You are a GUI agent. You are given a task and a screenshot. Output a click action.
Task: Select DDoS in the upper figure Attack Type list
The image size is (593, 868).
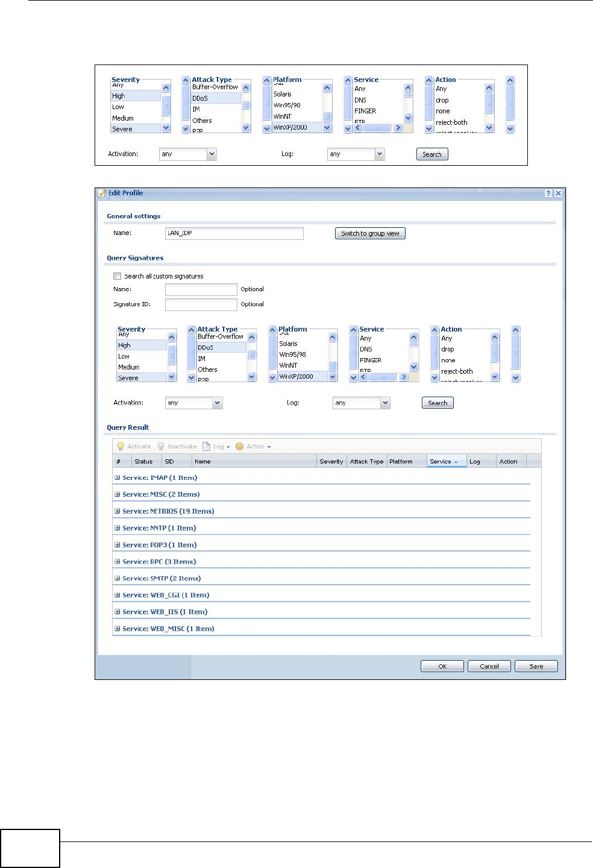(216, 98)
